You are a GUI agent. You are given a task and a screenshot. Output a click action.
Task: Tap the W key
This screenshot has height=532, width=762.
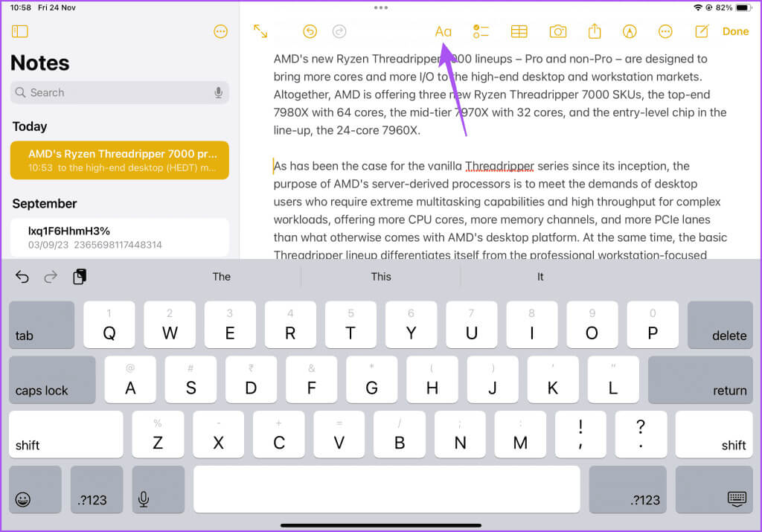170,324
